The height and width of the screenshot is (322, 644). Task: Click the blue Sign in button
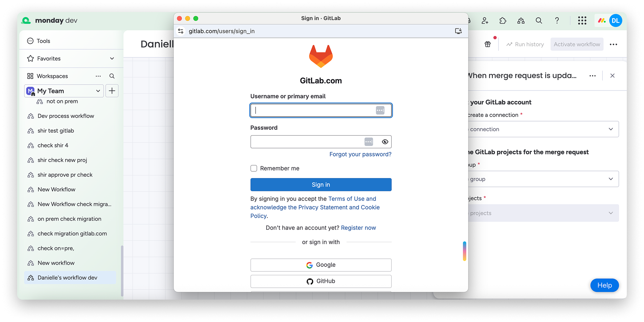(x=321, y=185)
